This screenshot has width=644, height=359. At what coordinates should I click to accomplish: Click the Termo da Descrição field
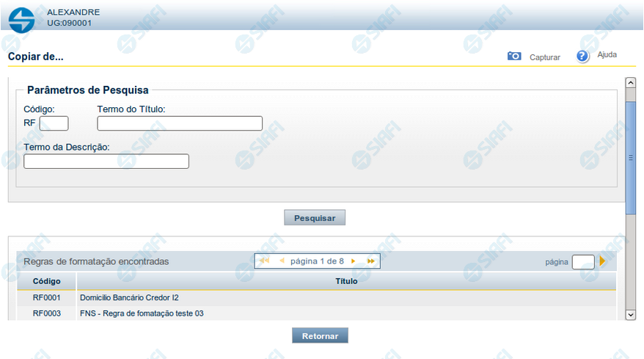point(106,162)
